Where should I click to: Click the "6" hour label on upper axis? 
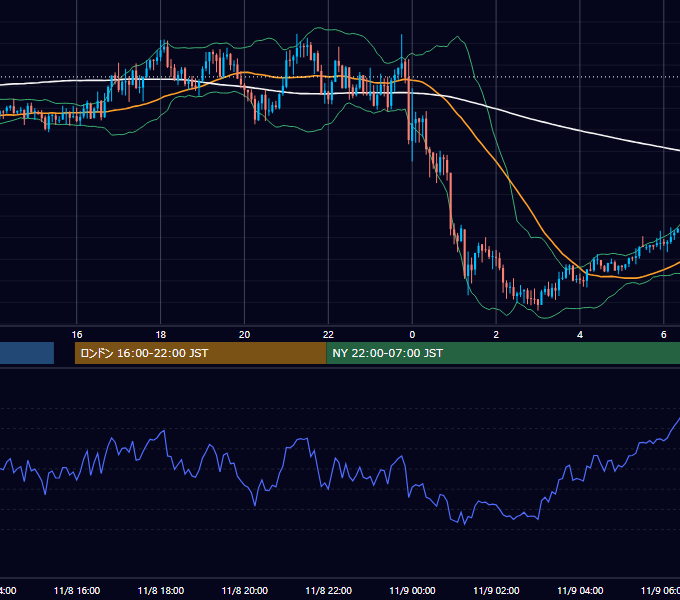coord(664,335)
